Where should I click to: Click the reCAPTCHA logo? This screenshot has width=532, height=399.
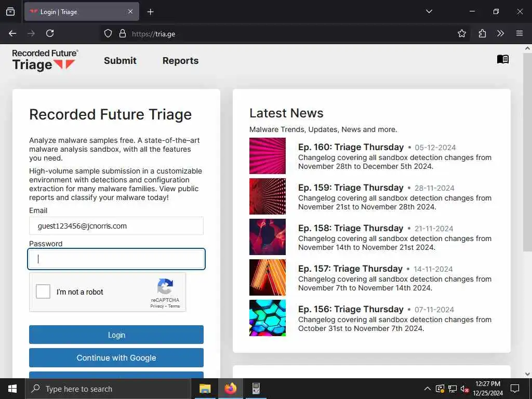pyautogui.click(x=165, y=287)
